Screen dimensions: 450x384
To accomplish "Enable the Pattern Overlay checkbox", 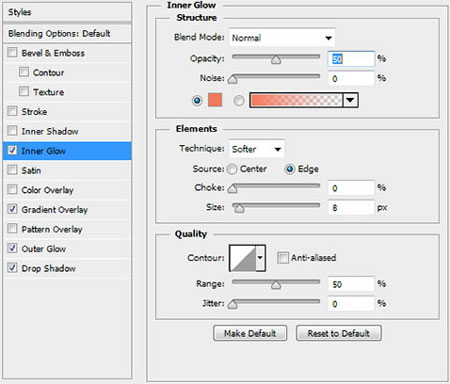I will (12, 229).
